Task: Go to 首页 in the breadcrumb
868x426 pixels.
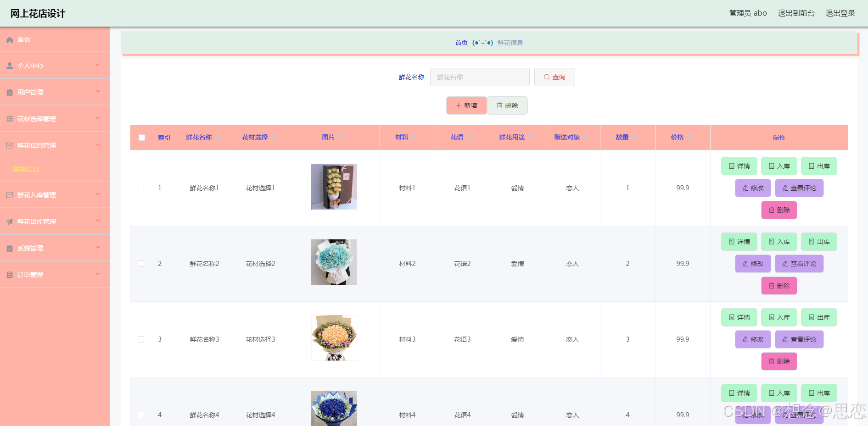Action: [461, 43]
